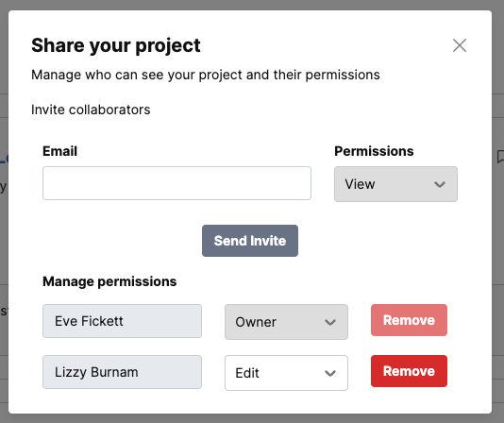The image size is (504, 423).
Task: Click the Permissions column label
Action: point(374,151)
